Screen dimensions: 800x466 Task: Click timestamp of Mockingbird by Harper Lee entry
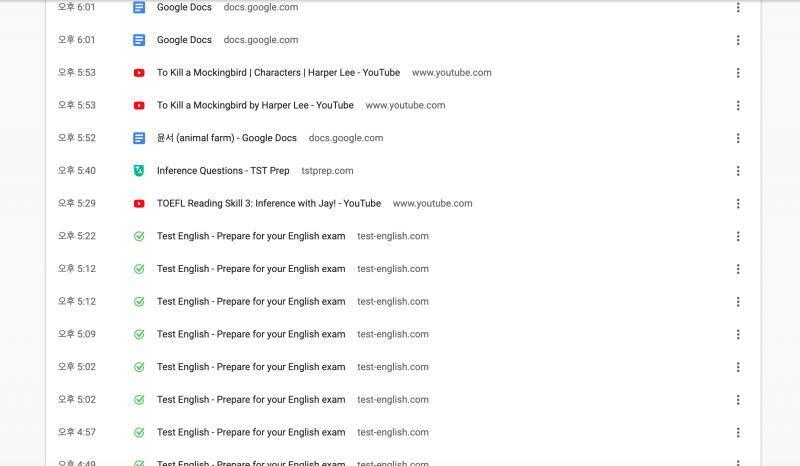[77, 105]
